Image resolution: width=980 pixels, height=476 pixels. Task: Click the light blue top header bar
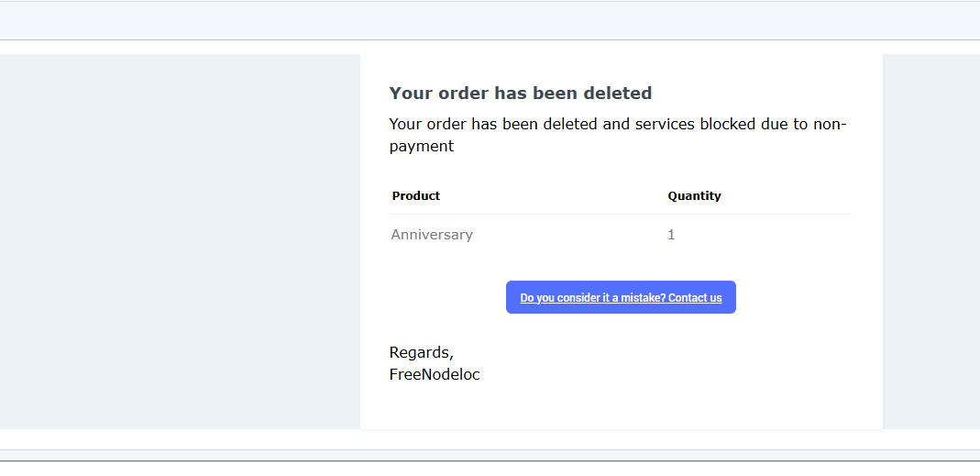(490, 21)
